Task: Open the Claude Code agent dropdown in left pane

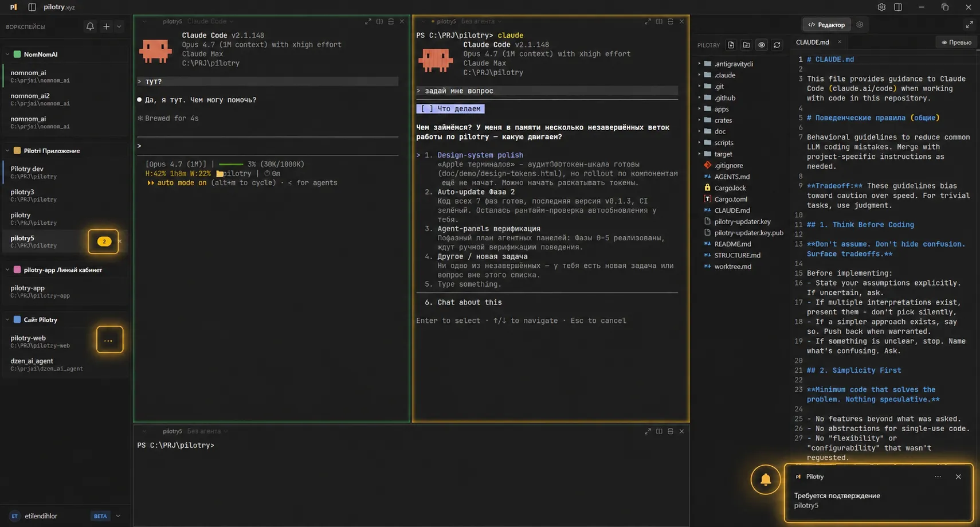Action: pyautogui.click(x=210, y=21)
